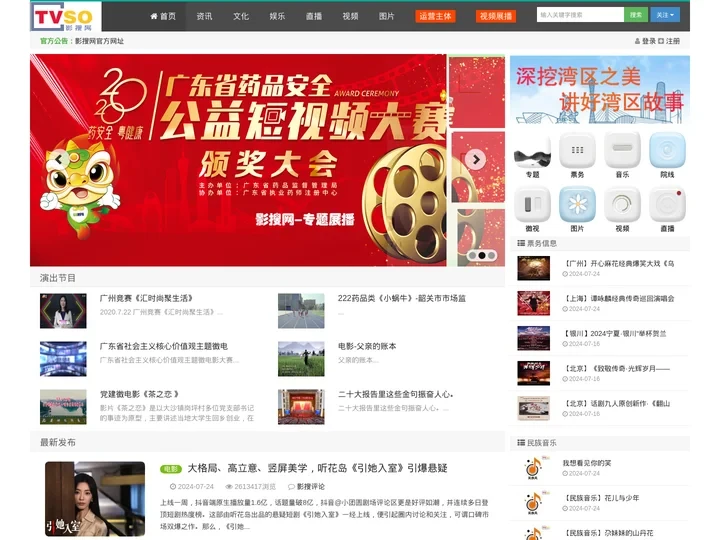
Task: Open the 视频 nav menu item
Action: [350, 16]
